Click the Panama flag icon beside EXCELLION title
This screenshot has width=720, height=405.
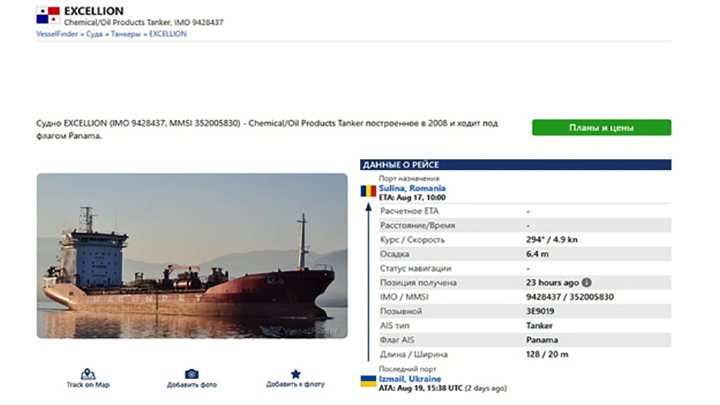pyautogui.click(x=48, y=15)
